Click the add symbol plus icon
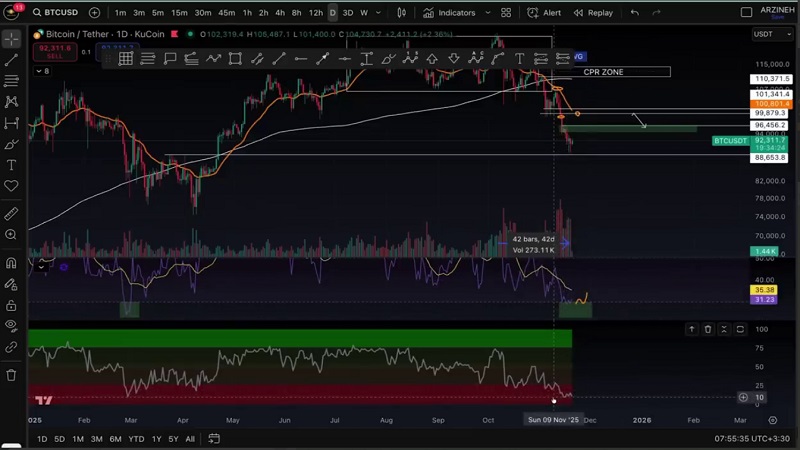Screen dimensions: 800x450 pyautogui.click(x=94, y=13)
